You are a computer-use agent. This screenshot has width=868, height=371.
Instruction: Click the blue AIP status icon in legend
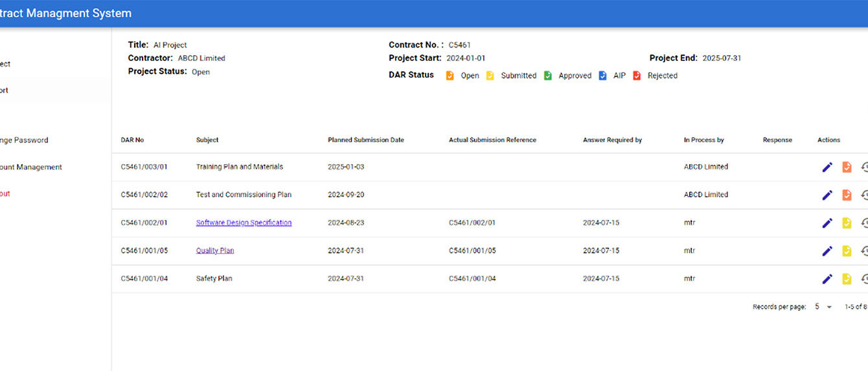[x=602, y=76]
